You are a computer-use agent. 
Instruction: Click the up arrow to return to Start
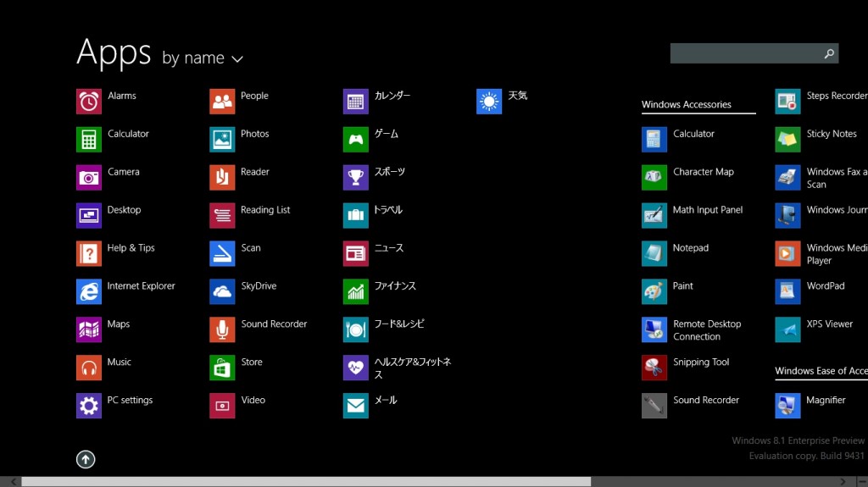click(86, 459)
